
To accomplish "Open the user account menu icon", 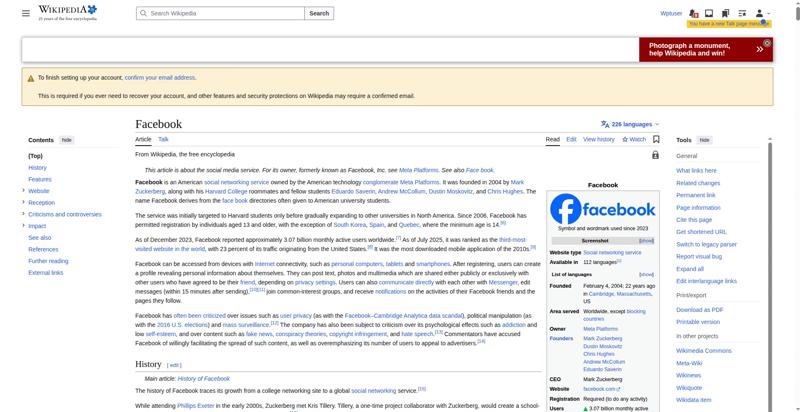I will pyautogui.click(x=762, y=13).
